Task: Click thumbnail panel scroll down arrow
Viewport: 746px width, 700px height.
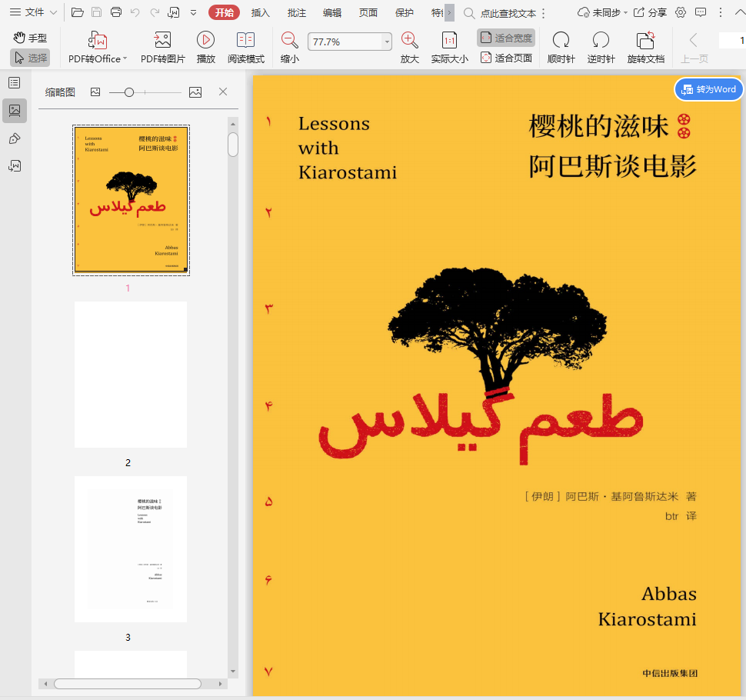Action: tap(233, 672)
